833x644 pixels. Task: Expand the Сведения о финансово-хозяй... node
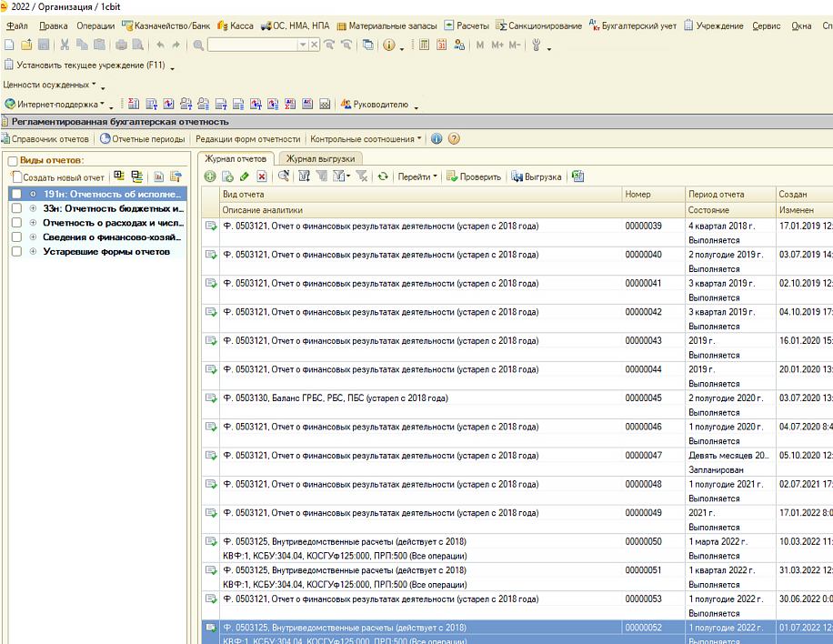(33, 237)
